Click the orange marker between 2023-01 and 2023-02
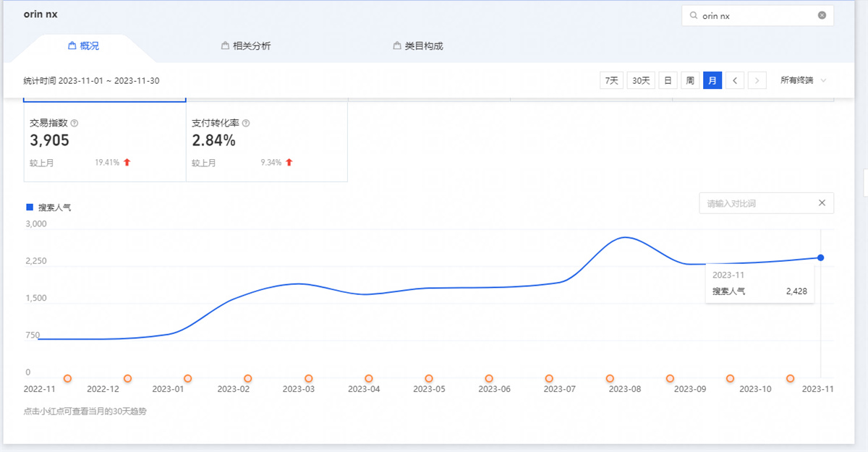 [x=187, y=378]
